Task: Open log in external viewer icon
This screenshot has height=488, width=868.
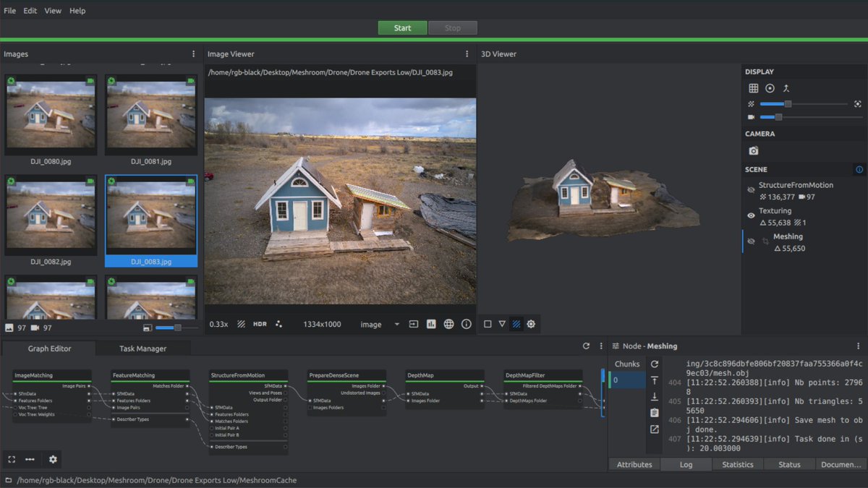Action: point(655,429)
